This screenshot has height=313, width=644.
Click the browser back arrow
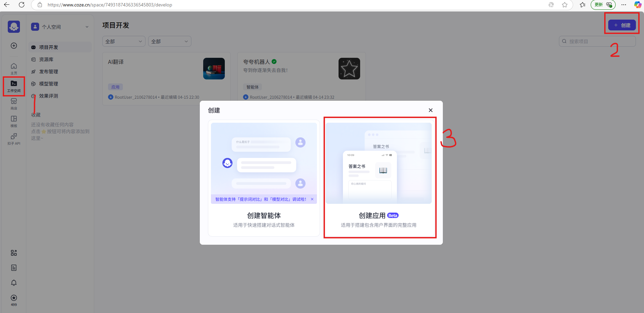(x=7, y=5)
